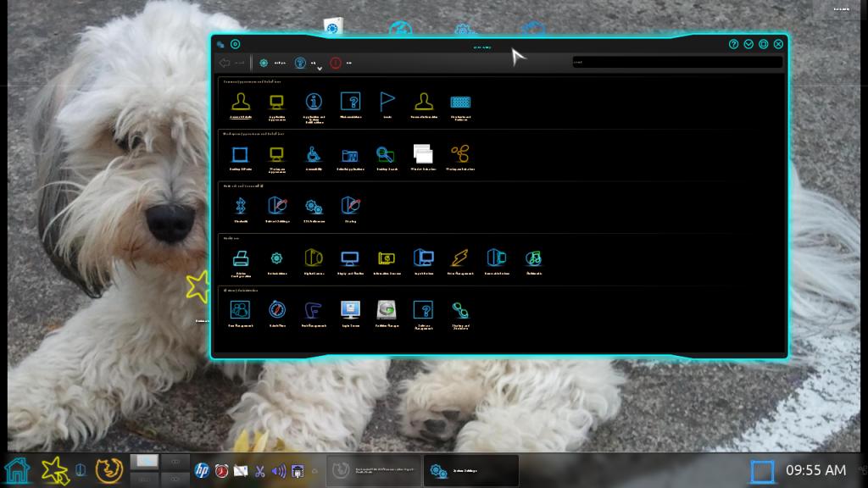Open Accessibility settings
Image resolution: width=868 pixels, height=488 pixels.
[x=314, y=156]
